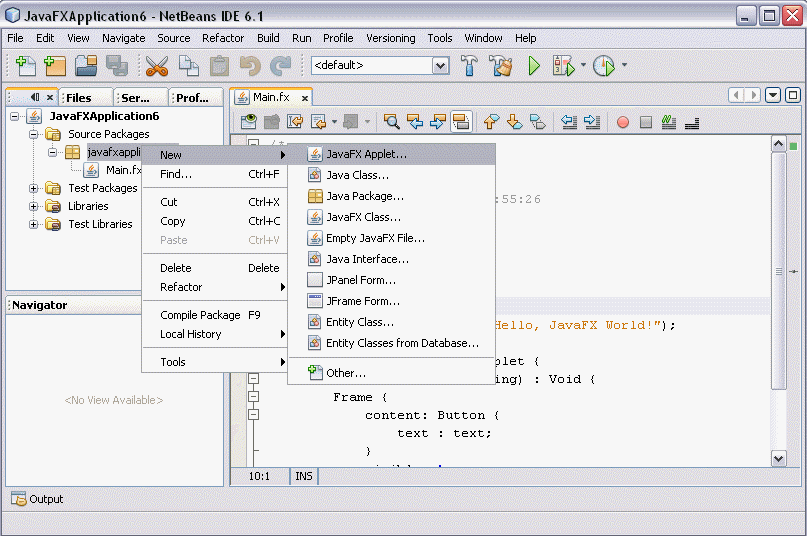This screenshot has height=536, width=807.
Task: Expand the Test Packages node
Action: click(x=33, y=188)
